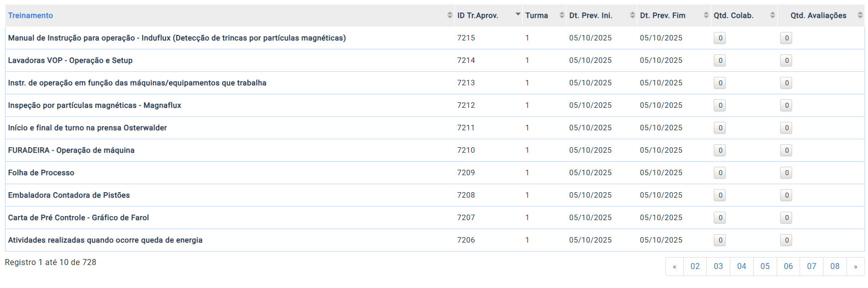This screenshot has height=288, width=868.
Task: Go to next page with » arrow
Action: [x=855, y=267]
